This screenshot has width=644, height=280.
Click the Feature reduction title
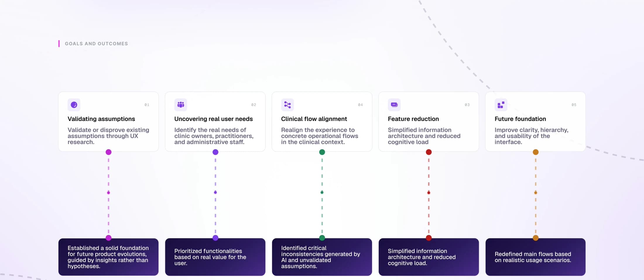point(413,119)
